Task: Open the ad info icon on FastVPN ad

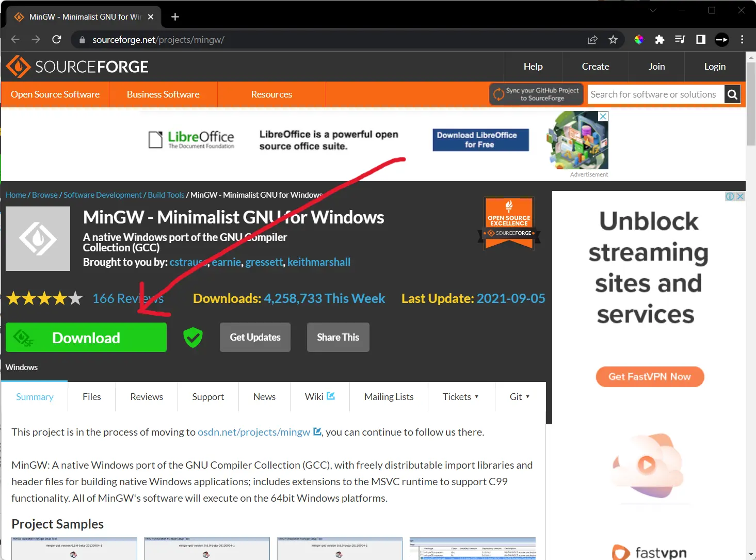Action: coord(730,196)
